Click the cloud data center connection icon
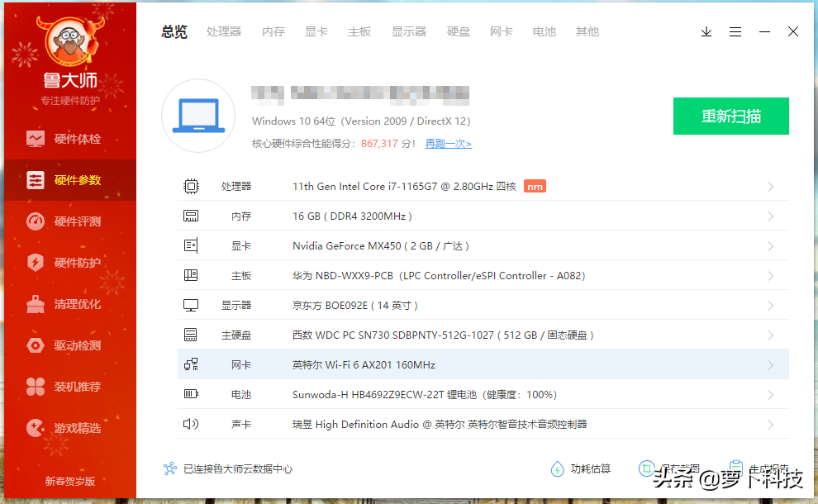This screenshot has height=504, width=818. (x=169, y=468)
